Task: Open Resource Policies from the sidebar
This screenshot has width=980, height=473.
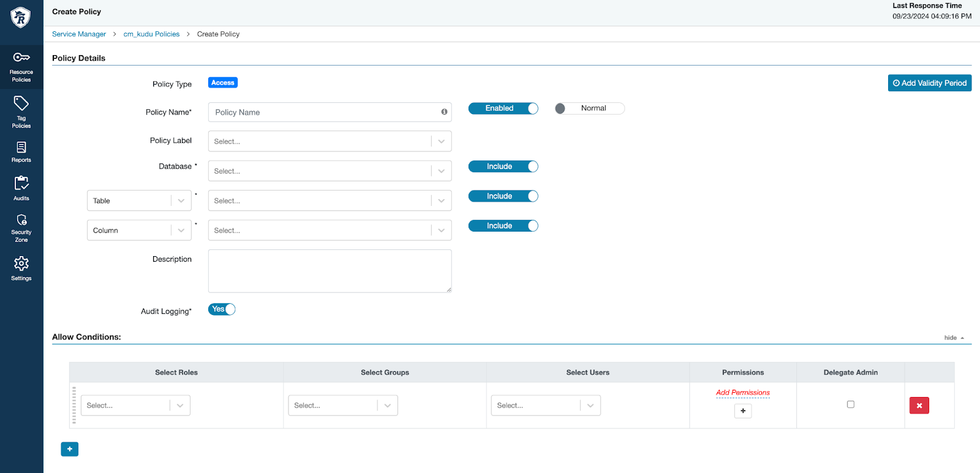Action: pos(21,66)
